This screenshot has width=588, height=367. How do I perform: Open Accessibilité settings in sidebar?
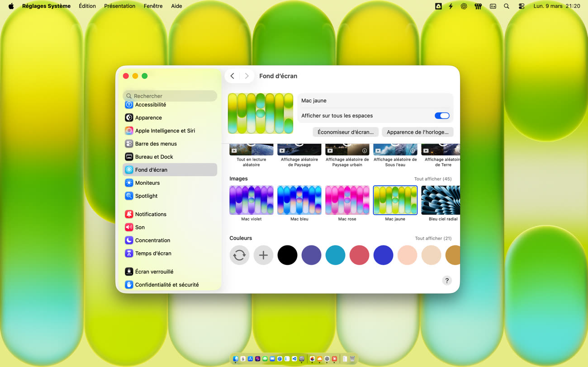coord(151,105)
